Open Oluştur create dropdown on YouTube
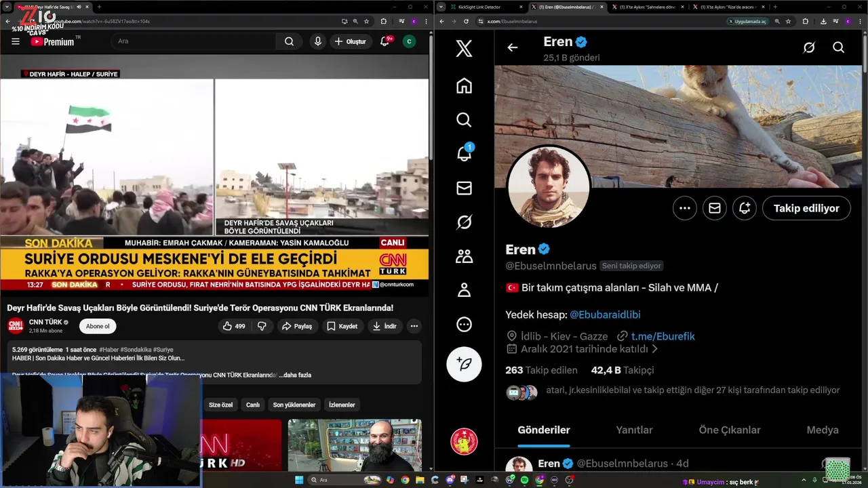 pos(351,41)
